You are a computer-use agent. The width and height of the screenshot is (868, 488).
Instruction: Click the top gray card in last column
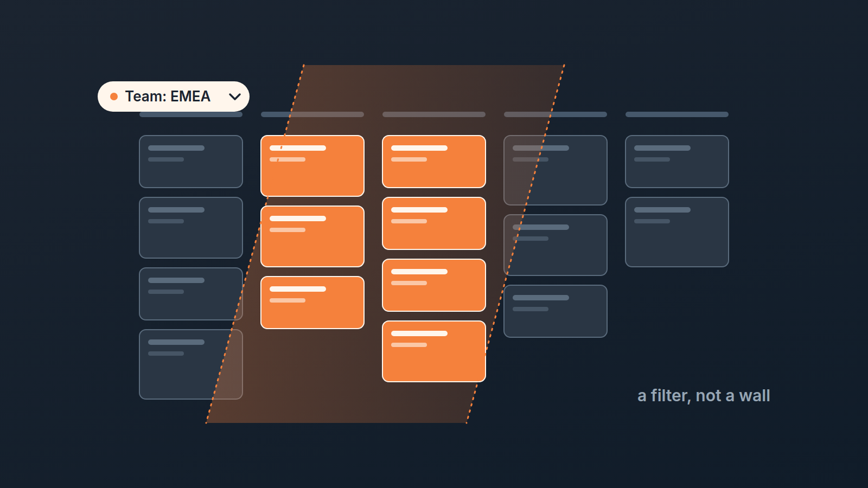tap(677, 162)
